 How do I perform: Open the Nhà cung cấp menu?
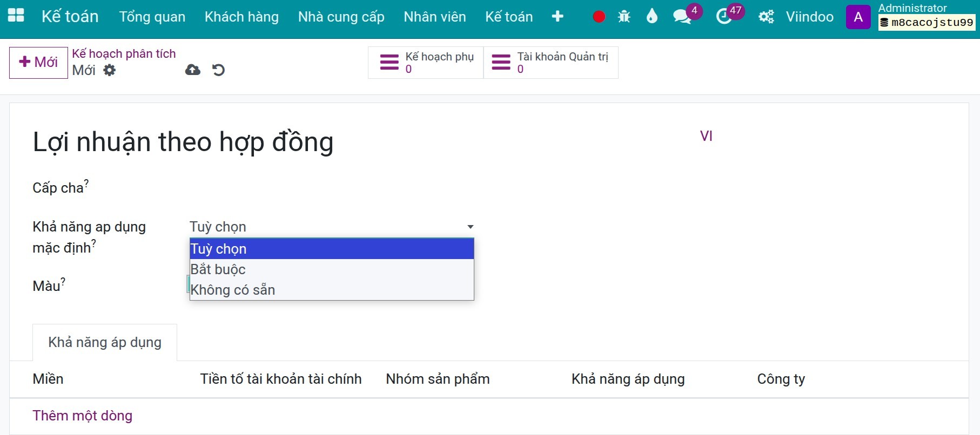click(341, 17)
